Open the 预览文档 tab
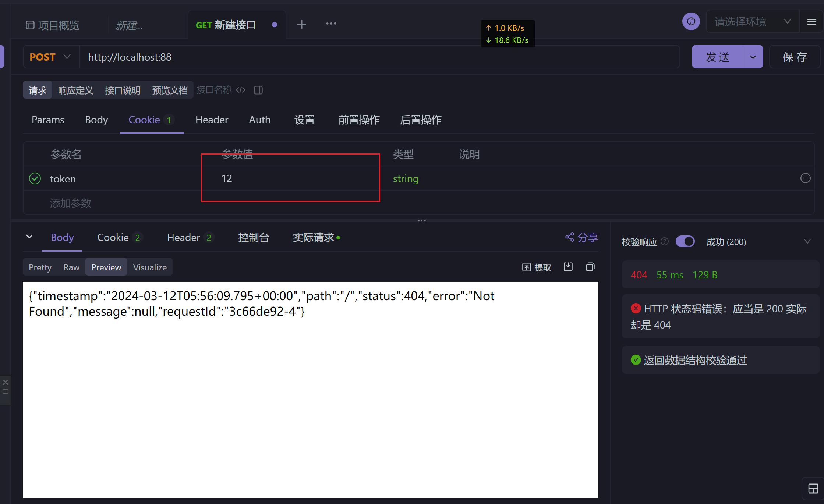 tap(170, 90)
